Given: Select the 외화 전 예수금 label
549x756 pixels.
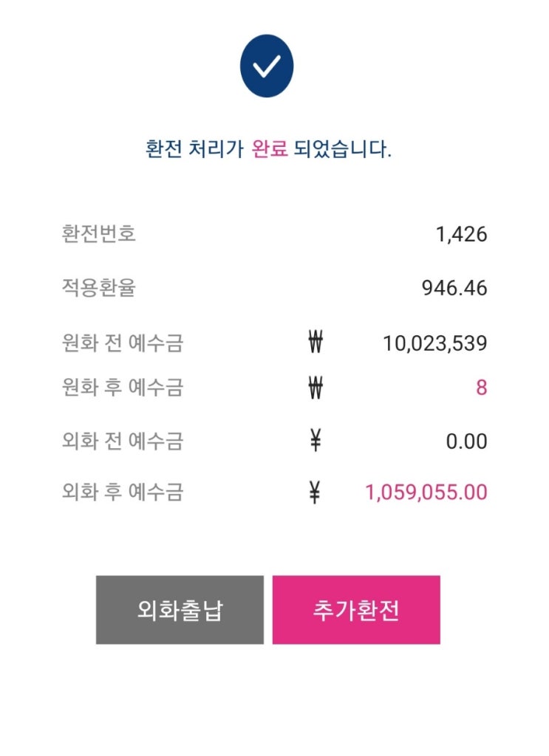Looking at the screenshot, I should pyautogui.click(x=123, y=441).
